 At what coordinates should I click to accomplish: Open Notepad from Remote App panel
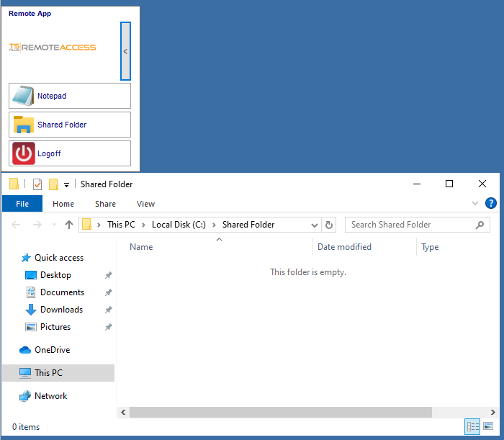pos(70,96)
